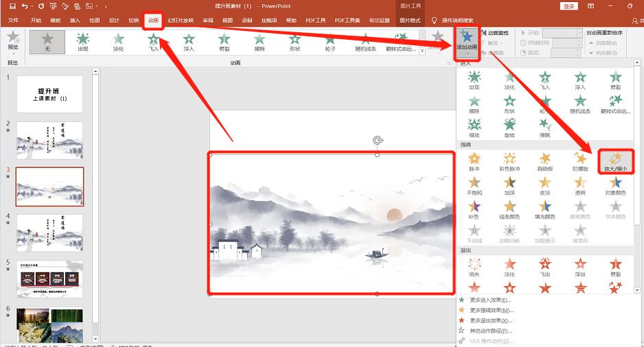Apply 线条颜色 emphasis effect
Image resolution: width=644 pixels, height=347 pixels.
coord(509,210)
